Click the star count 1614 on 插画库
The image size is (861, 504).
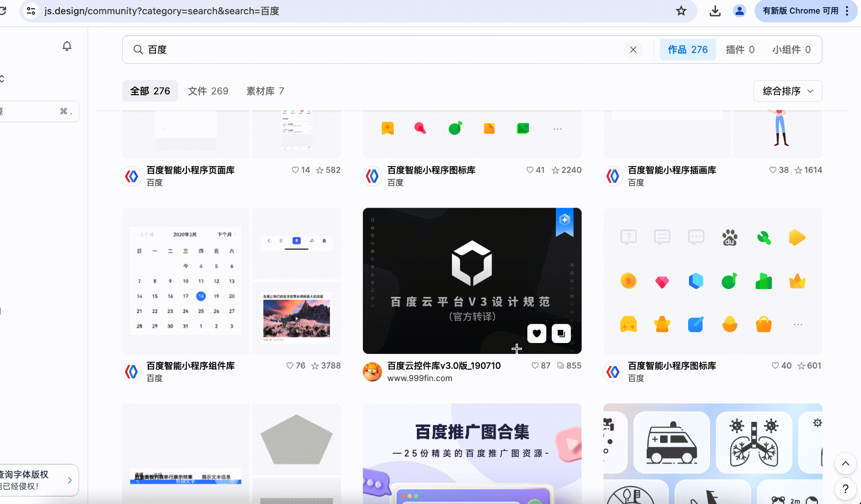tap(808, 170)
